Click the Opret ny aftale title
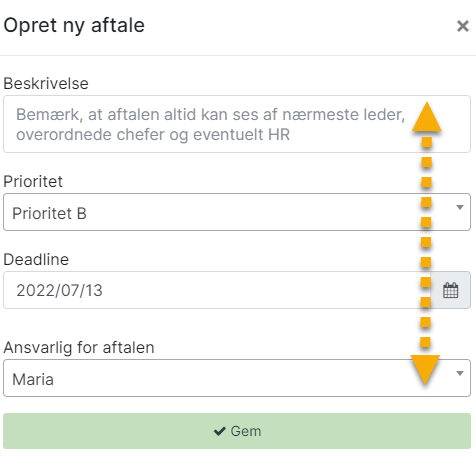Screen dimensions: 476x473 [x=74, y=26]
